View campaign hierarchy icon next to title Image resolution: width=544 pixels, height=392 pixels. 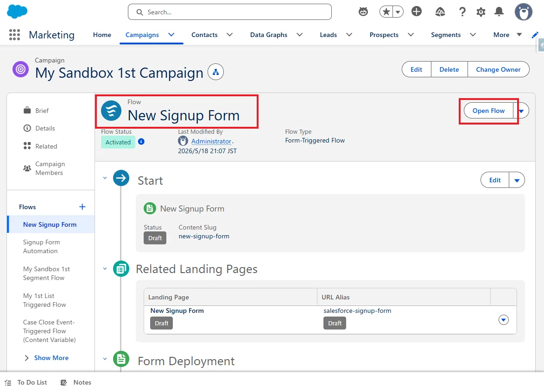point(215,72)
